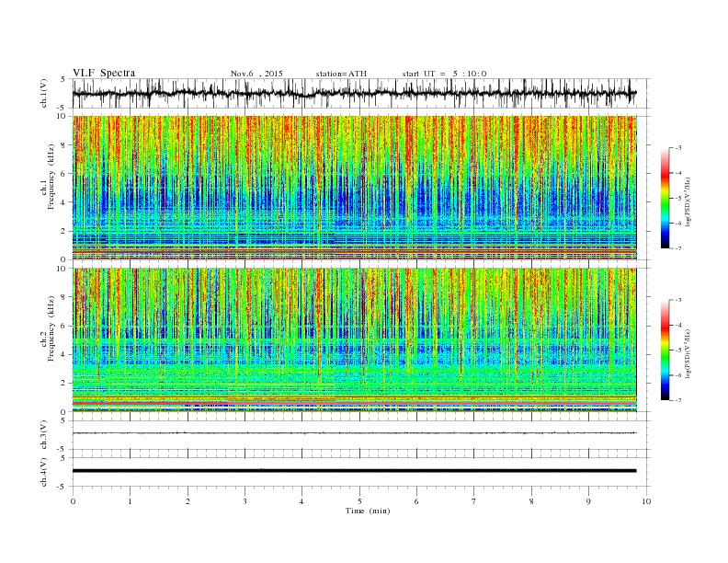
Task: Click the bottom time axis tick label "10"
Action: (x=646, y=501)
